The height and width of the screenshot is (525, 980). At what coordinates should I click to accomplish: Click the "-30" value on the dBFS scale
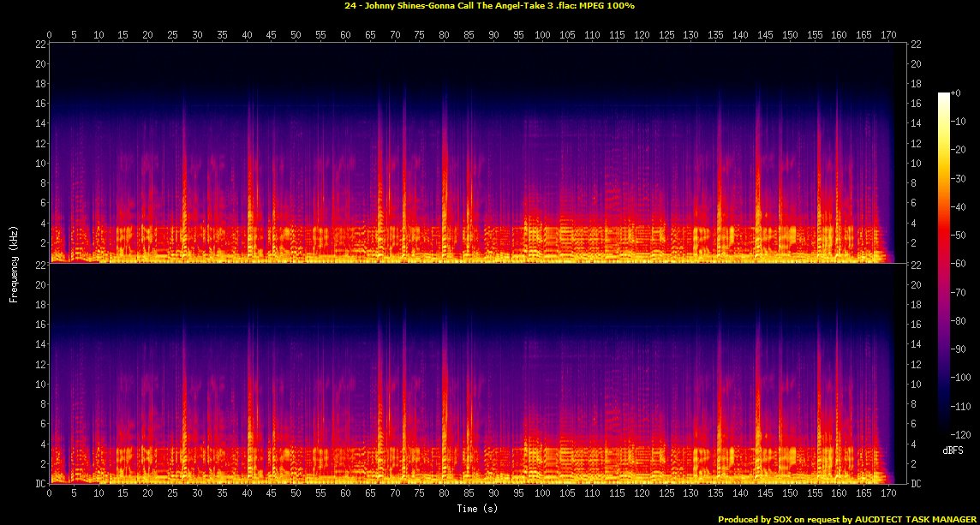(x=958, y=178)
